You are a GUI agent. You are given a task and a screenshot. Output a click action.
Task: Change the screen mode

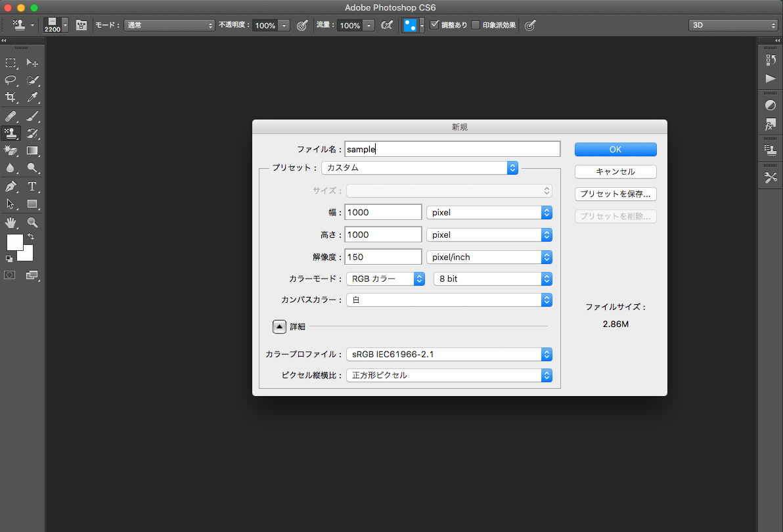(x=32, y=275)
